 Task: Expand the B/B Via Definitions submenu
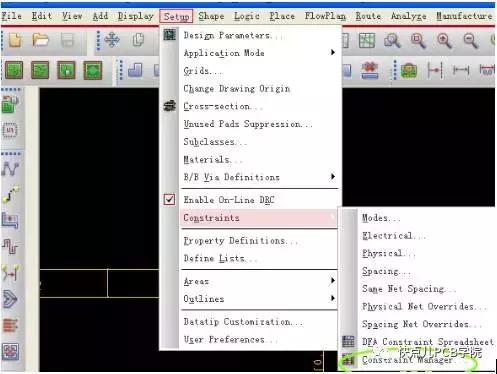[x=332, y=177]
